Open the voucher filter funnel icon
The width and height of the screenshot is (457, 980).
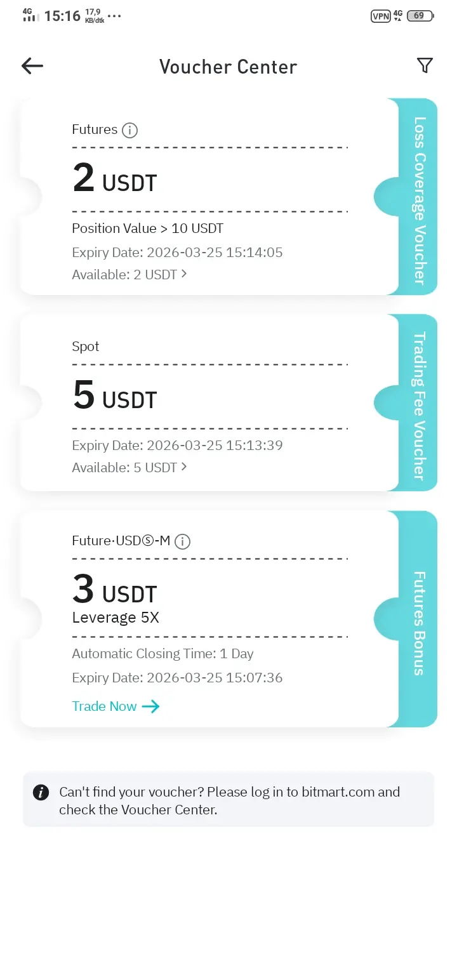point(425,65)
